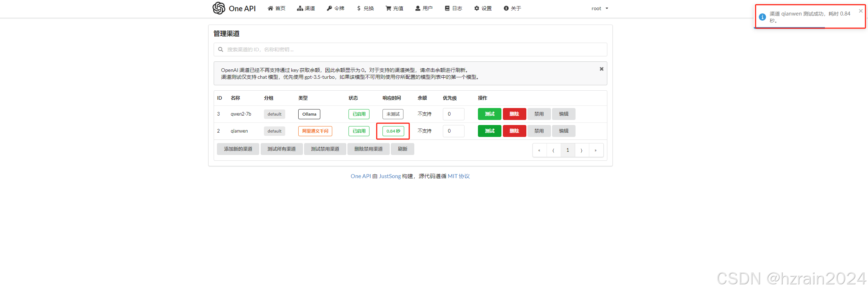Go to last page with » button
Image resolution: width=868 pixels, height=293 pixels.
(596, 150)
